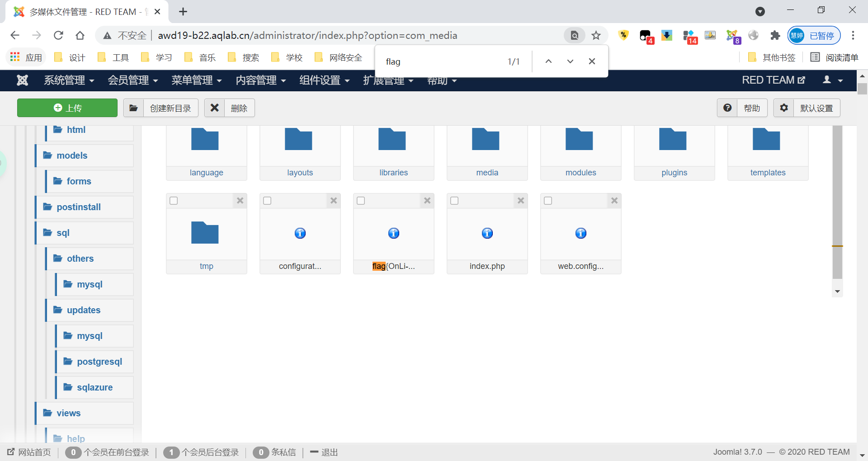Select forms folder in tree
Image resolution: width=868 pixels, height=461 pixels.
click(x=90, y=181)
